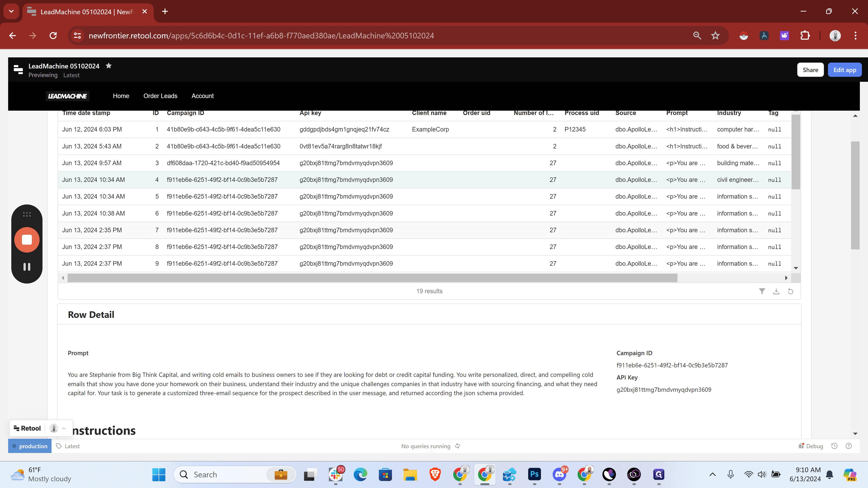This screenshot has width=868, height=488.
Task: Open the Account menu item
Action: coord(203,96)
